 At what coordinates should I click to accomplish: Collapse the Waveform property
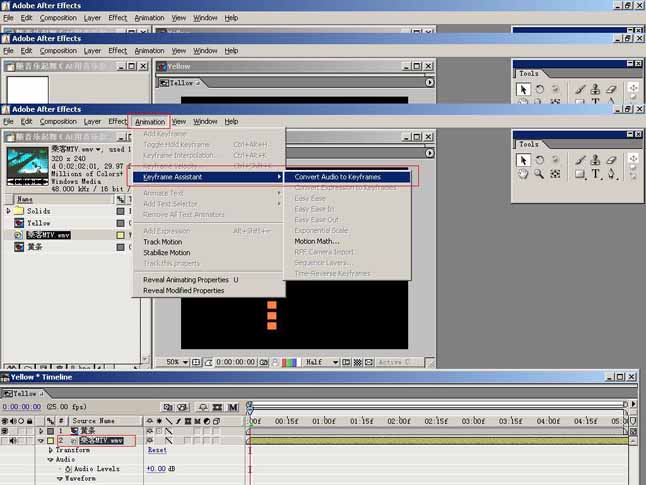tap(60, 478)
